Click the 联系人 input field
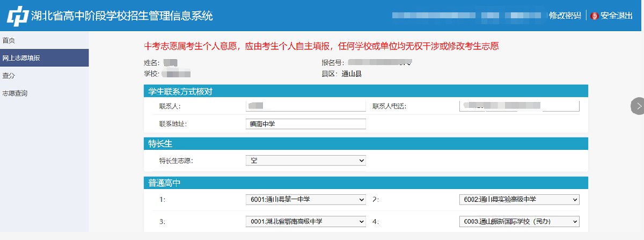 [x=305, y=106]
